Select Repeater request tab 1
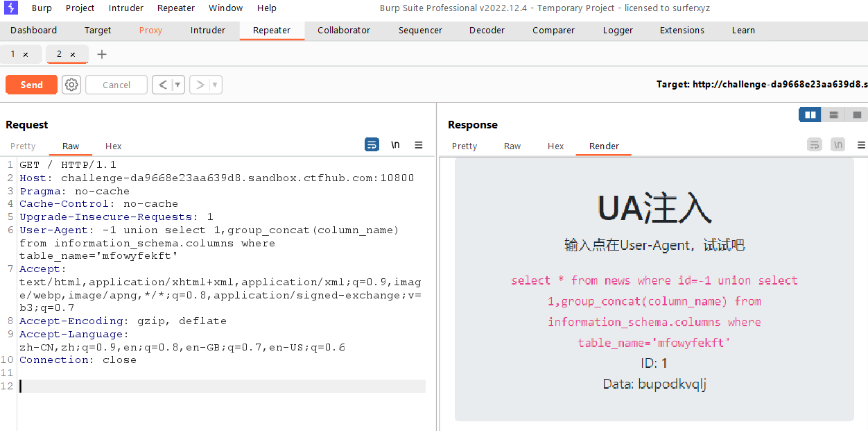The image size is (868, 431). 12,54
